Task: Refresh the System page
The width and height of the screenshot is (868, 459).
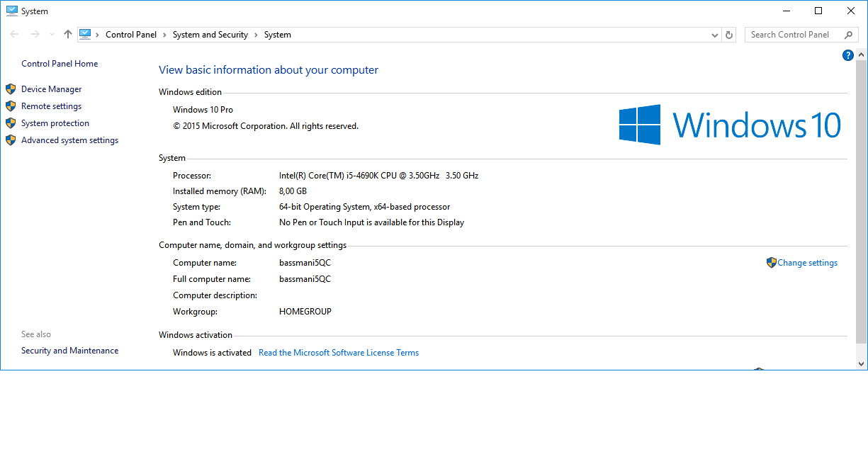Action: click(x=729, y=35)
